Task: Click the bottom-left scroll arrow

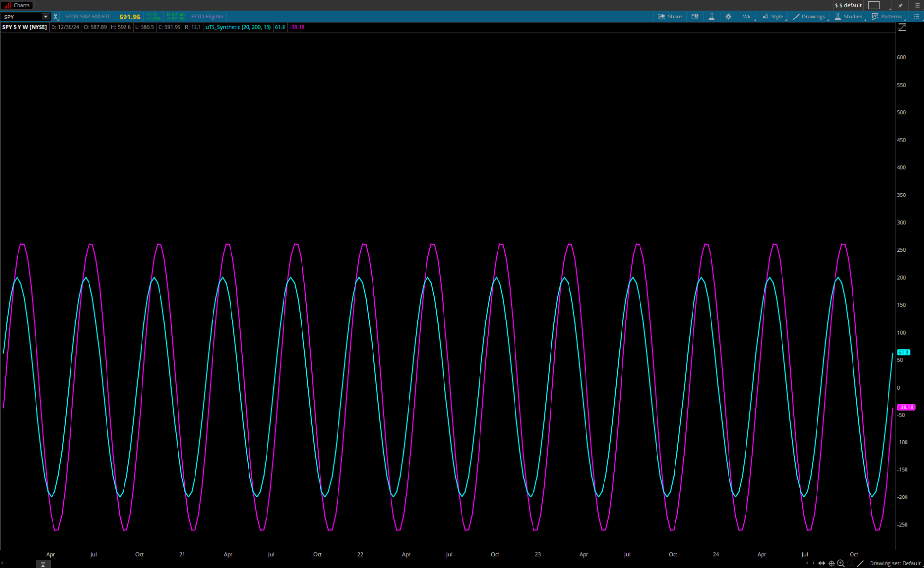Action: point(2,563)
